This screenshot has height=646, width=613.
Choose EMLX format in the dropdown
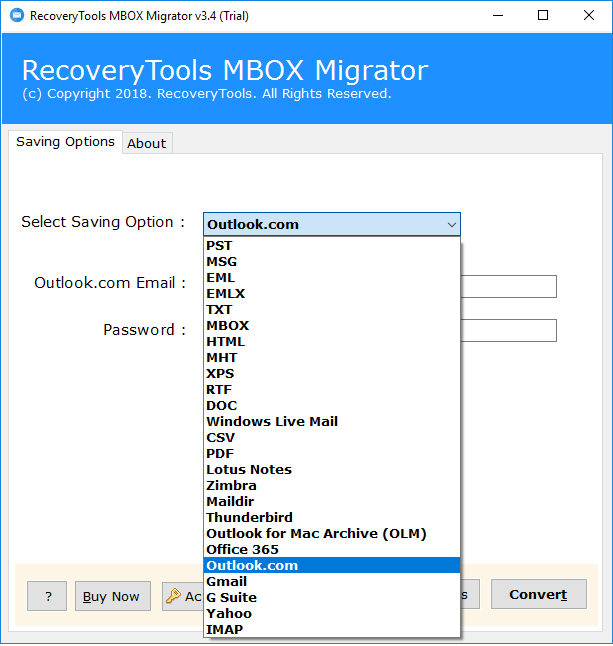coord(332,294)
